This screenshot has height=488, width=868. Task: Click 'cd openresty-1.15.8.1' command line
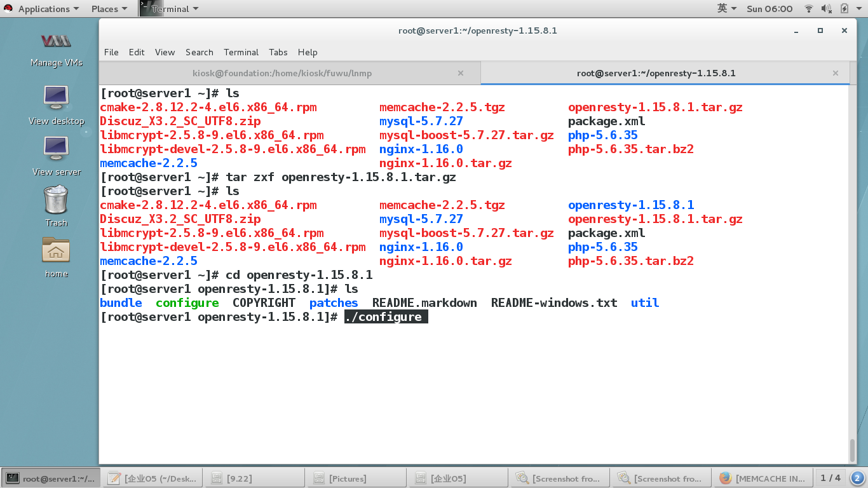(x=299, y=275)
